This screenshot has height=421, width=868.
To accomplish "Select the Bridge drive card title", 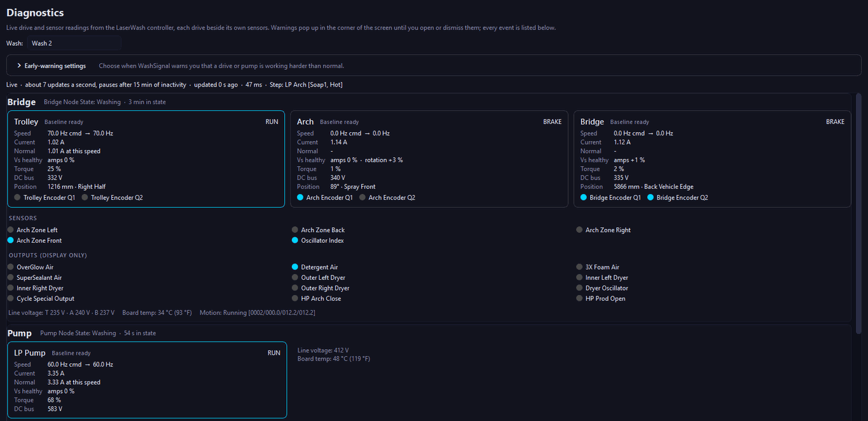I will [x=592, y=121].
